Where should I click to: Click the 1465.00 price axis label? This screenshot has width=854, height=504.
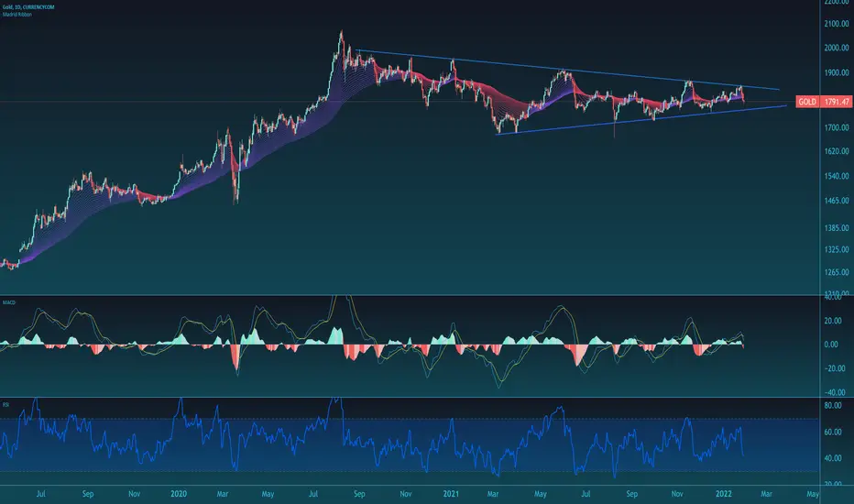point(837,201)
